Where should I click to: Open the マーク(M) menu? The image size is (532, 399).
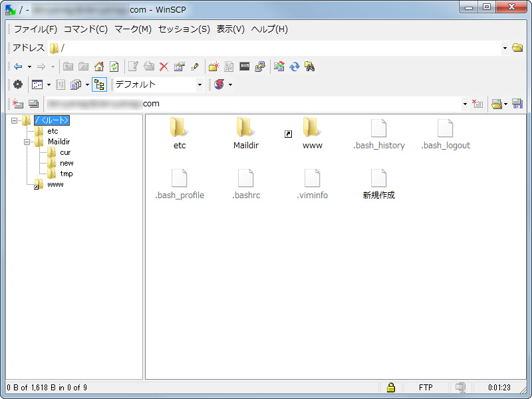133,29
